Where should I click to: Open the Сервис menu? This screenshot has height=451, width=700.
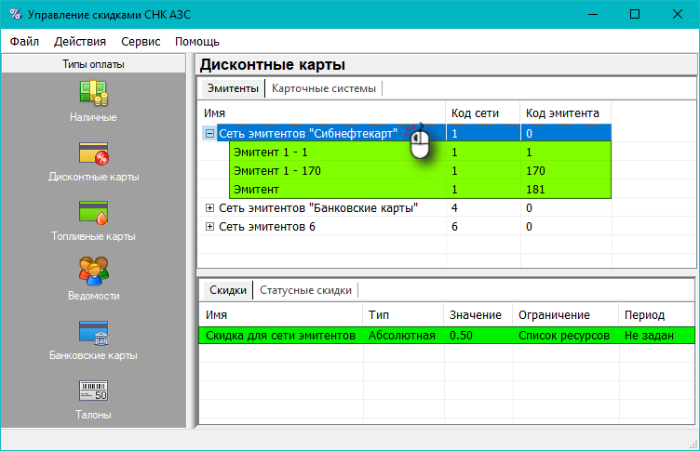click(141, 42)
